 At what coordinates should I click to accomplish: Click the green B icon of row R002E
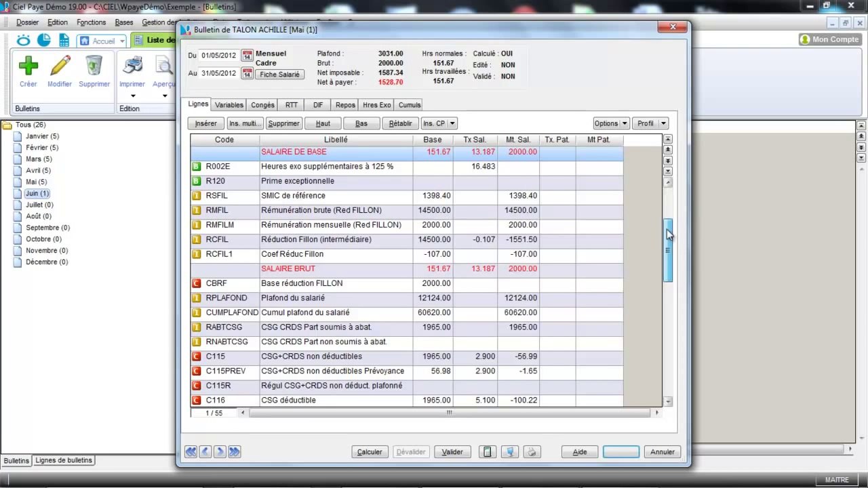(x=197, y=167)
